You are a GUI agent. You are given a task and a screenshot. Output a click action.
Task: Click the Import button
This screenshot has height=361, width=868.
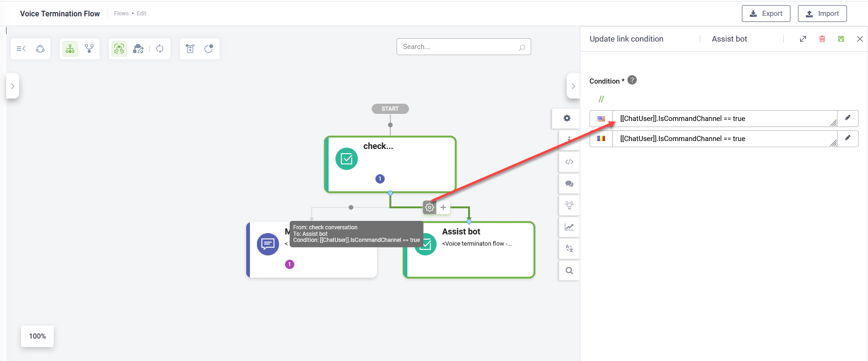click(x=822, y=14)
